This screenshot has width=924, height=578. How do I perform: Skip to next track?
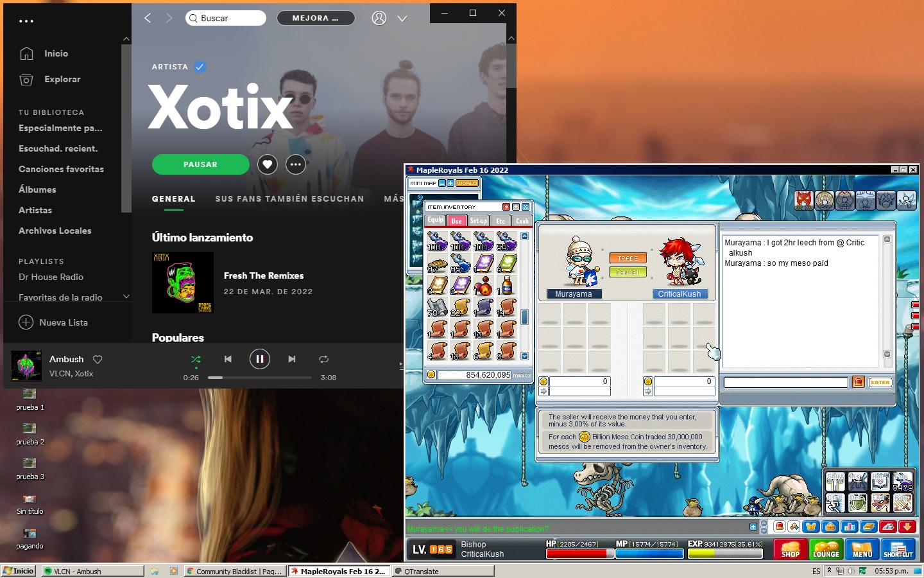pos(292,359)
